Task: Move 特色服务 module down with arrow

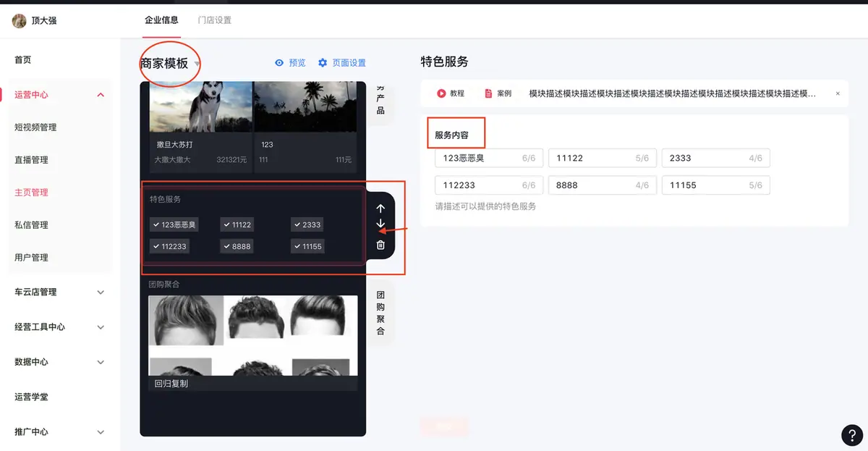Action: click(x=380, y=224)
